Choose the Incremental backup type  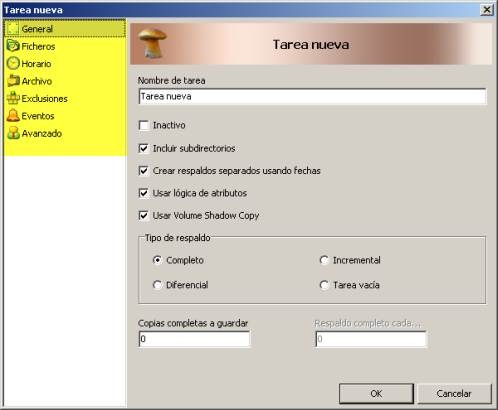(x=324, y=260)
